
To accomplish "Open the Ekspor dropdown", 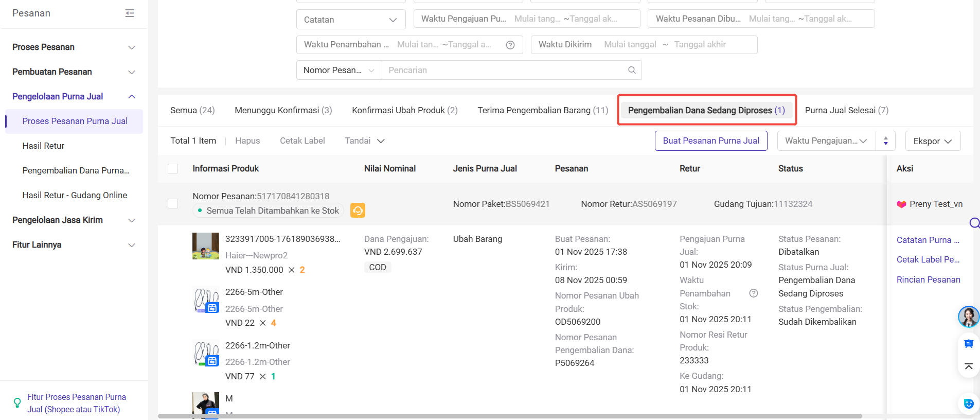I will [x=932, y=141].
